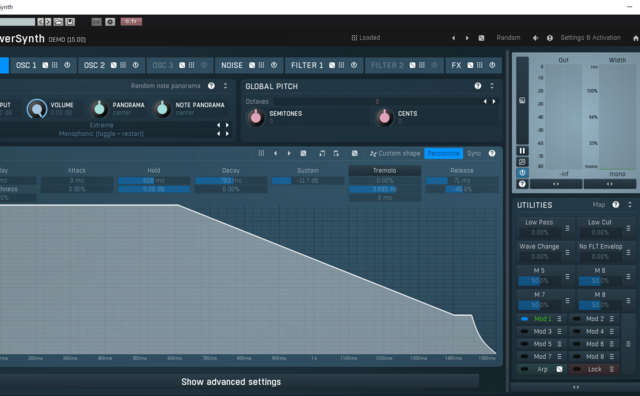The width and height of the screenshot is (640, 396).
Task: Toggle FX power button
Action: [492, 65]
